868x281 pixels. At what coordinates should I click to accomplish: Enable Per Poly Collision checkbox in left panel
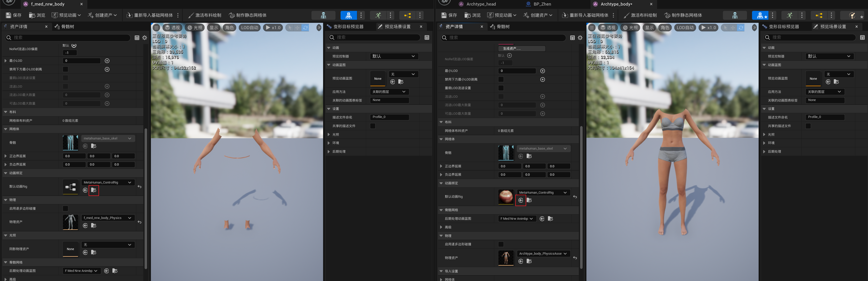click(65, 209)
